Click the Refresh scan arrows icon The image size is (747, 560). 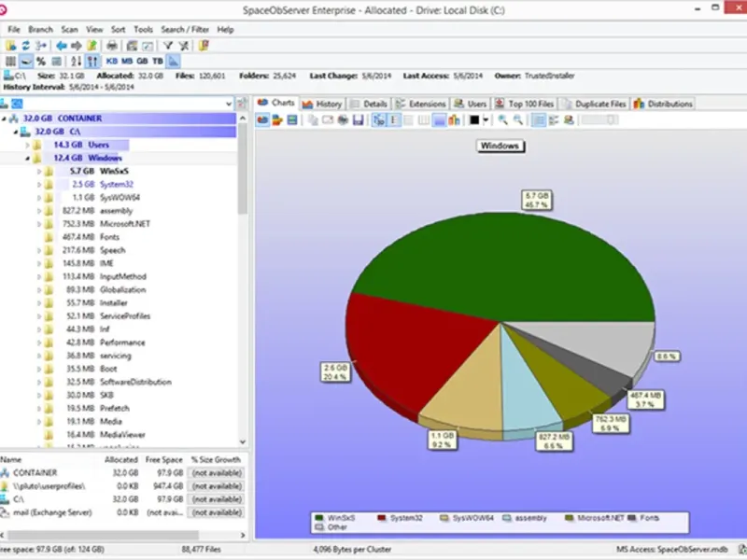click(26, 45)
